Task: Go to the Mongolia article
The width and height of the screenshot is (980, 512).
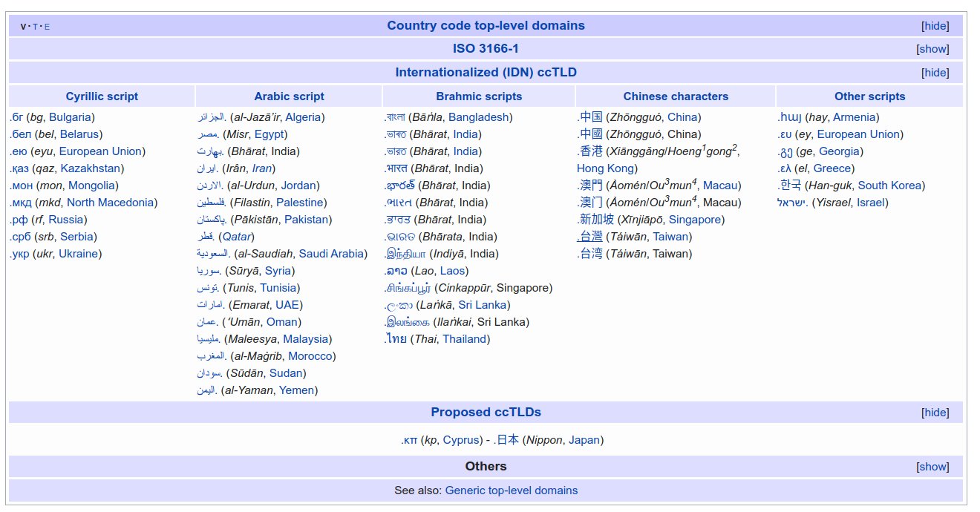Action: click(x=91, y=186)
